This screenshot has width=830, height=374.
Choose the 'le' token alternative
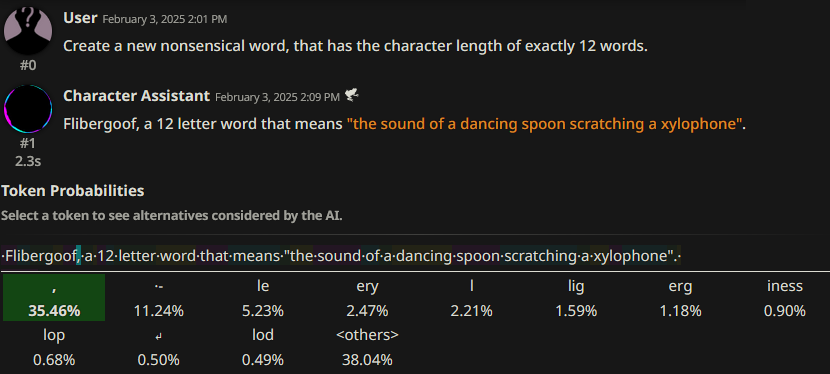(263, 297)
